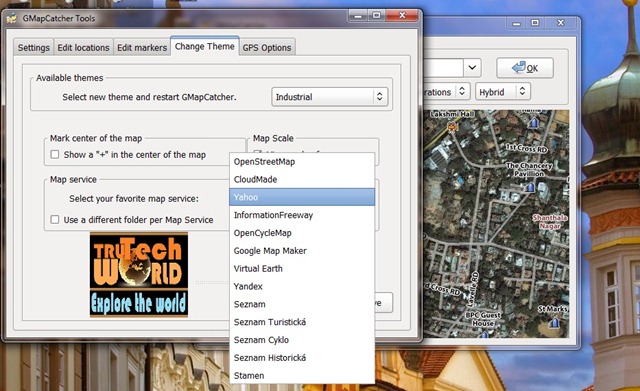The image size is (640, 391).
Task: Minimize the GMapCatcher Tools window
Action: click(358, 16)
